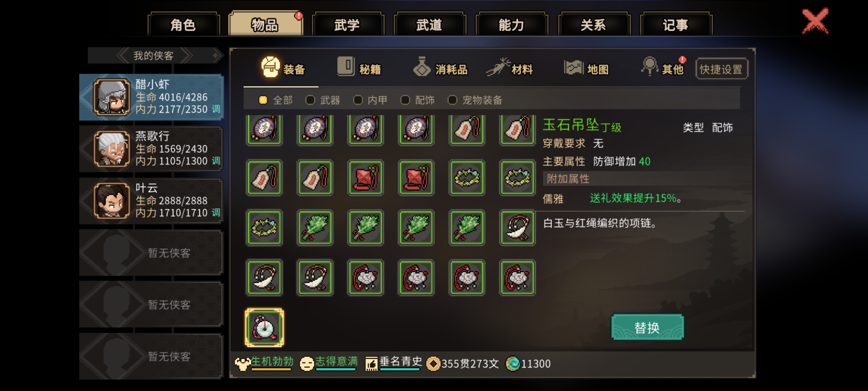Switch to the 武学 tab
Viewport: 868px width, 391px height.
tap(347, 25)
